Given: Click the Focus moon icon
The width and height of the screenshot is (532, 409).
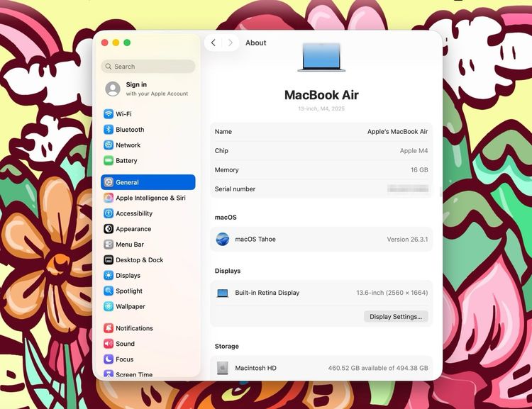Looking at the screenshot, I should click(109, 359).
